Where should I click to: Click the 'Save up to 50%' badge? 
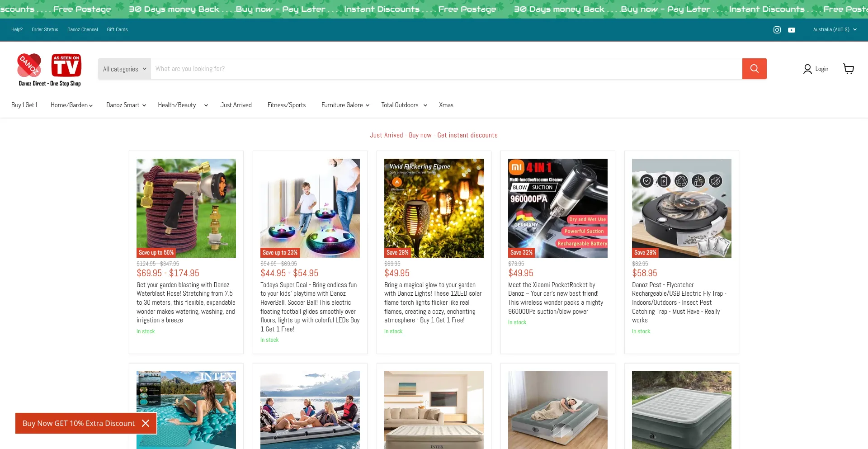(x=156, y=253)
